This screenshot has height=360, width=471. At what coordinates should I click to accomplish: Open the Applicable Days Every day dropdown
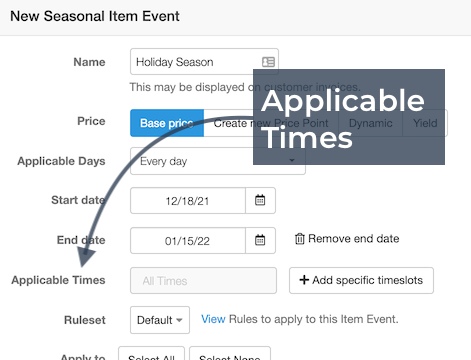[x=218, y=161]
